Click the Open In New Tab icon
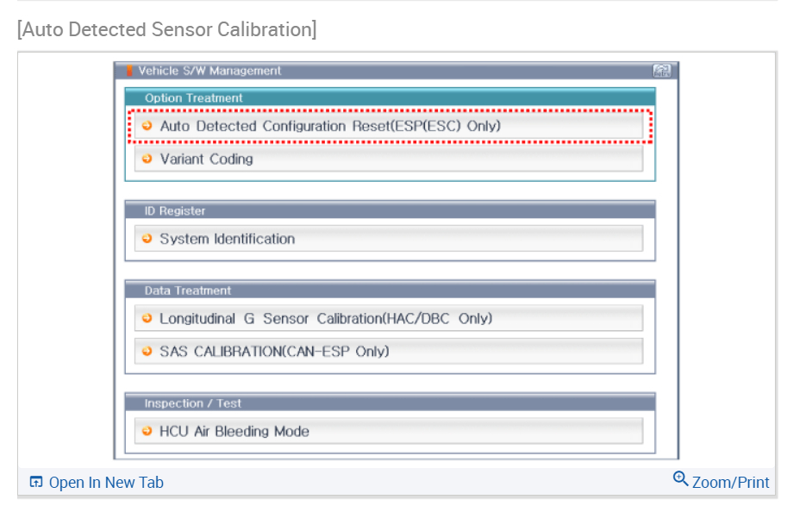 36,483
